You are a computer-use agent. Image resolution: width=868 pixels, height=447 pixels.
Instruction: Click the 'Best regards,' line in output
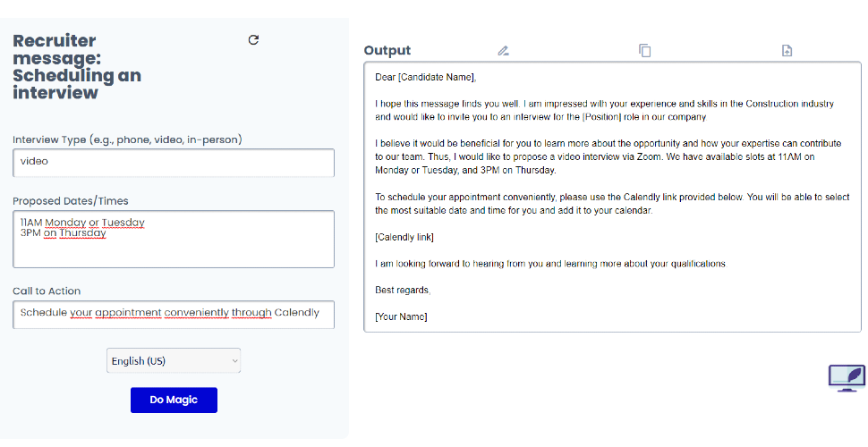(x=403, y=291)
